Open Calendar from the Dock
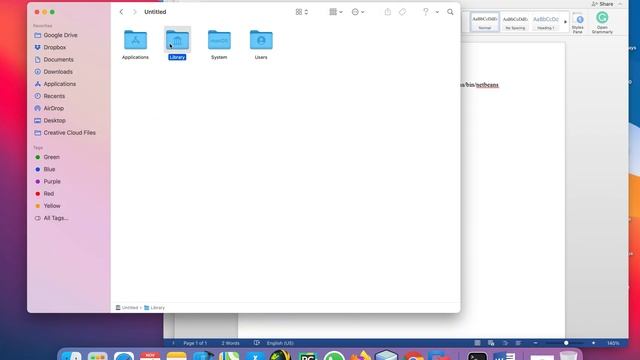 (150, 356)
